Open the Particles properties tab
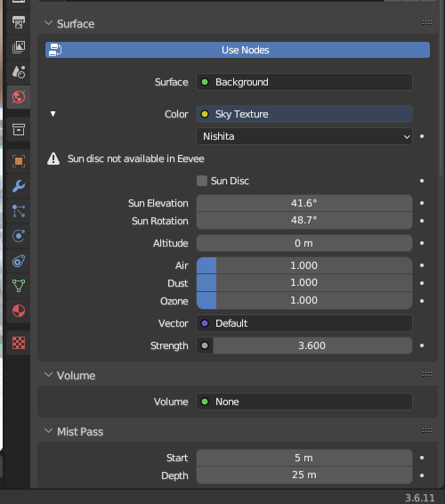The width and height of the screenshot is (445, 504). 19,211
